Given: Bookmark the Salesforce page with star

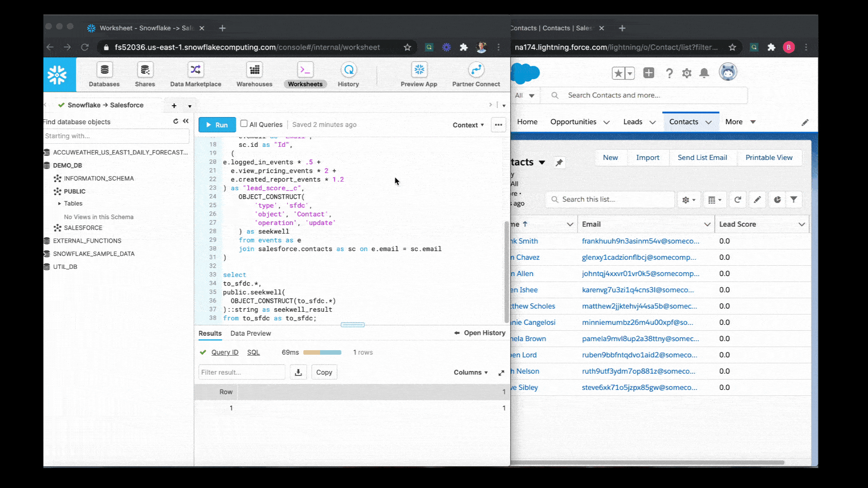Looking at the screenshot, I should 732,47.
